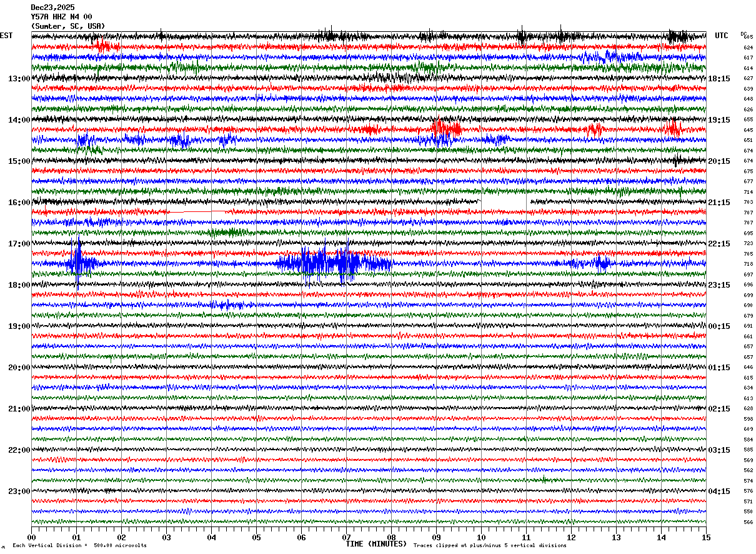Click minute 11 on the time axis
Viewport: 756px width, 554px height.
pyautogui.click(x=526, y=537)
